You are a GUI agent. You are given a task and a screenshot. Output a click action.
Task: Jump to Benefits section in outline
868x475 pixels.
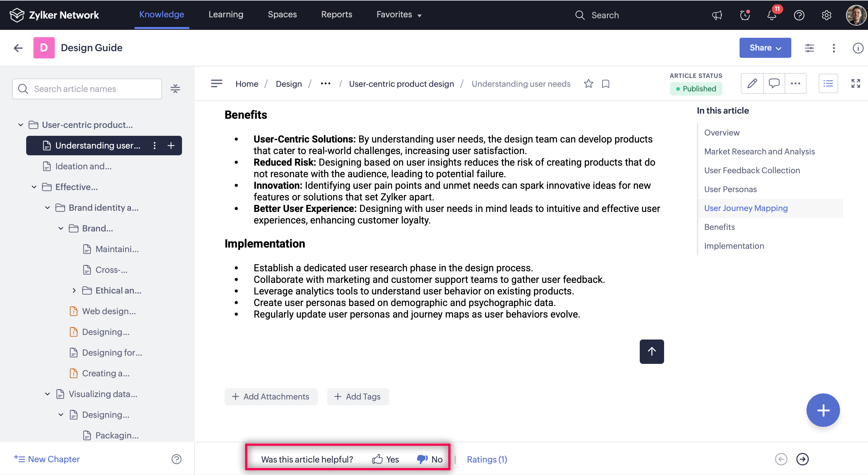[x=719, y=227]
